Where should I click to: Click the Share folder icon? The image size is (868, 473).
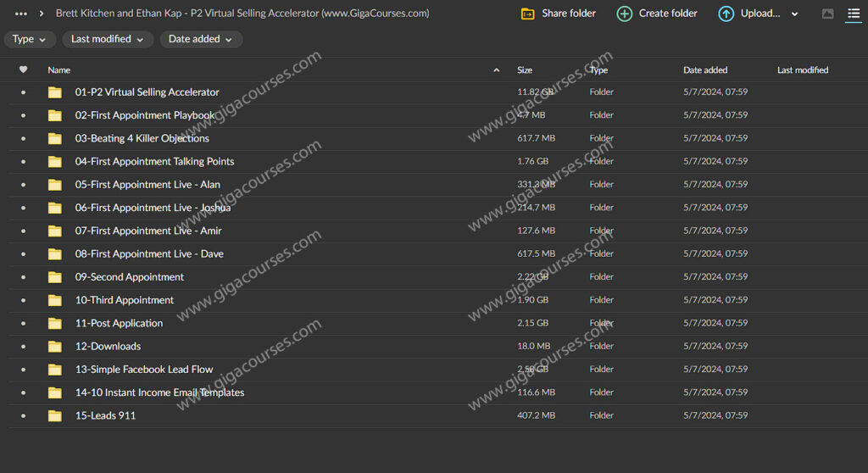click(527, 14)
